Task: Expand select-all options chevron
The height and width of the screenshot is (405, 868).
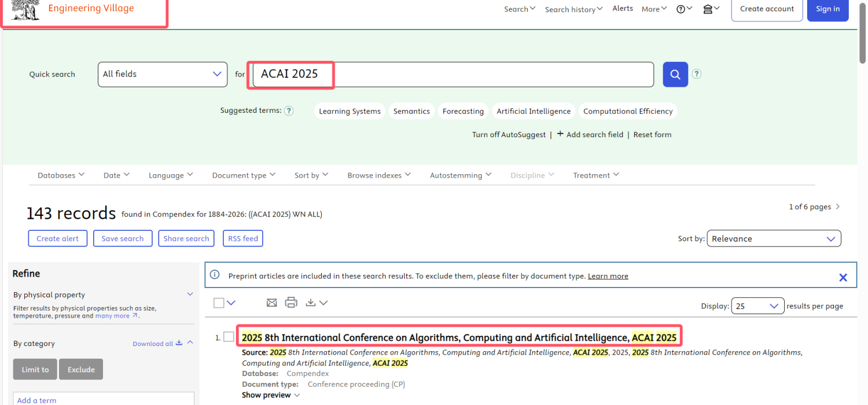Action: [231, 303]
